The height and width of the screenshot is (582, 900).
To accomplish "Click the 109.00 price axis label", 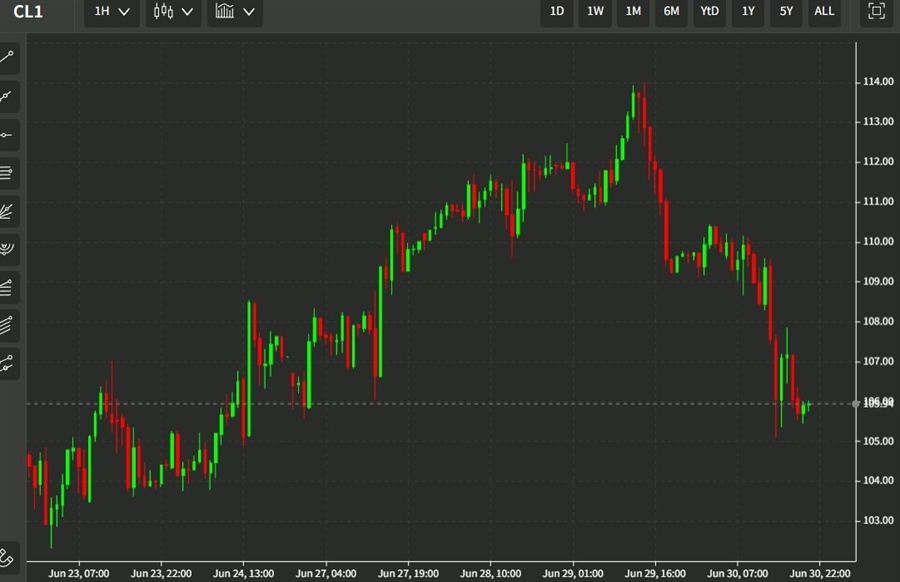I will coord(878,281).
